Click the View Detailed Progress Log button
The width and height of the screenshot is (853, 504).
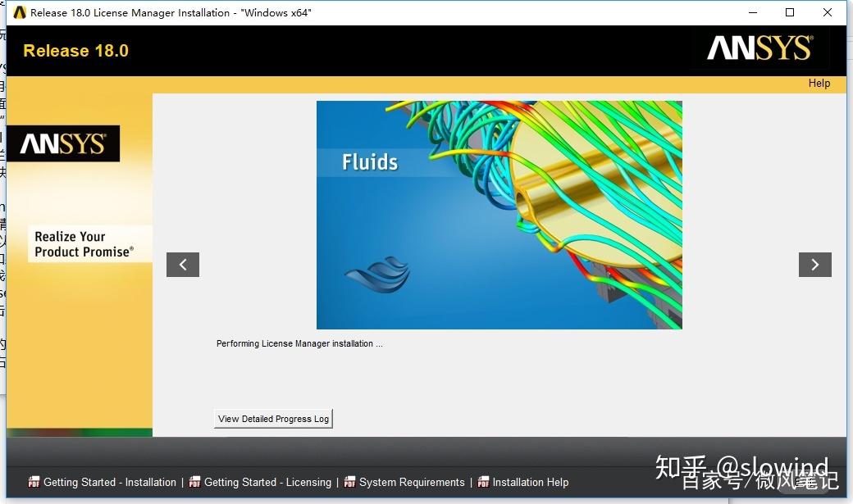272,418
